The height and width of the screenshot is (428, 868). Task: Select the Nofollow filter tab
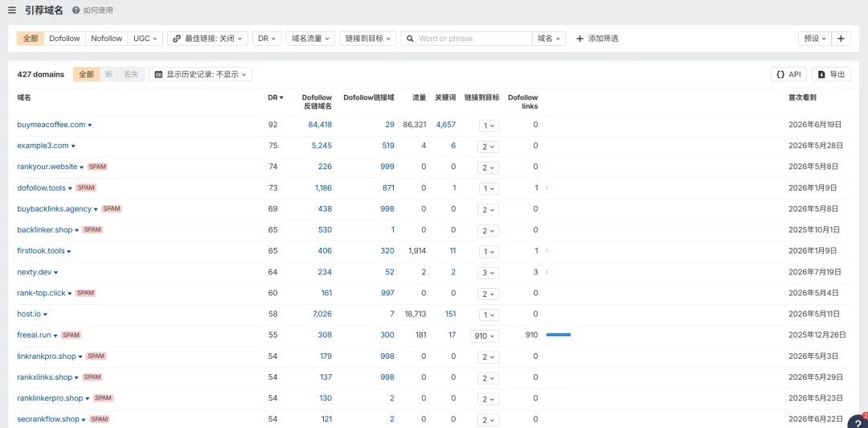[106, 39]
